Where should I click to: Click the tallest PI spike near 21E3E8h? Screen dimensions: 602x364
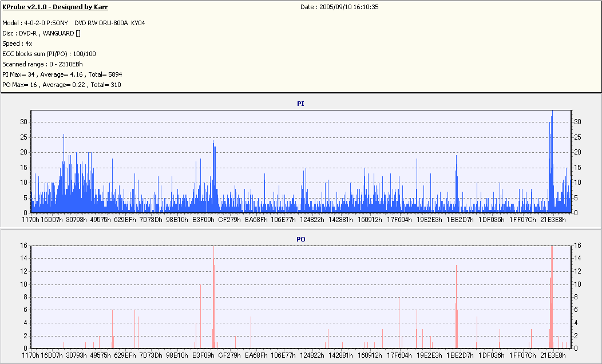click(552, 161)
